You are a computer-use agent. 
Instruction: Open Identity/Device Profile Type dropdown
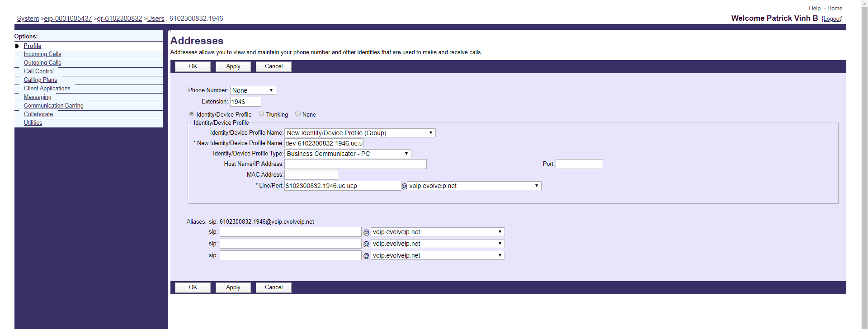[x=347, y=154]
